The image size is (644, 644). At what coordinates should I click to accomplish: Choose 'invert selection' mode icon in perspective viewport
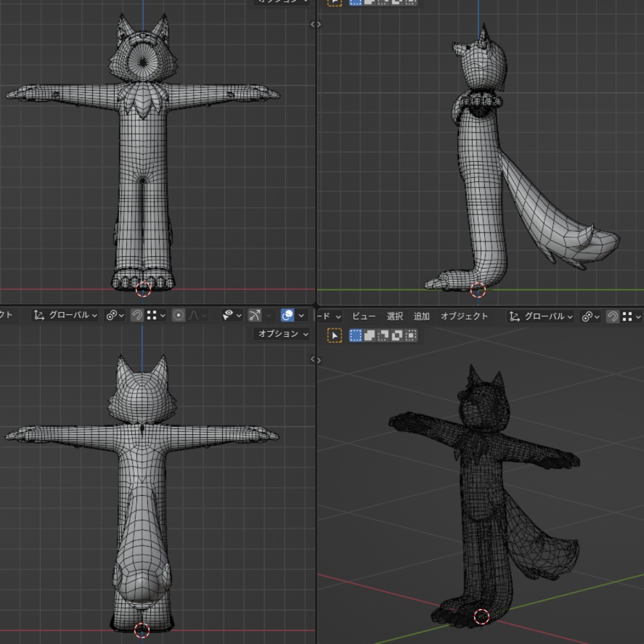point(397,336)
